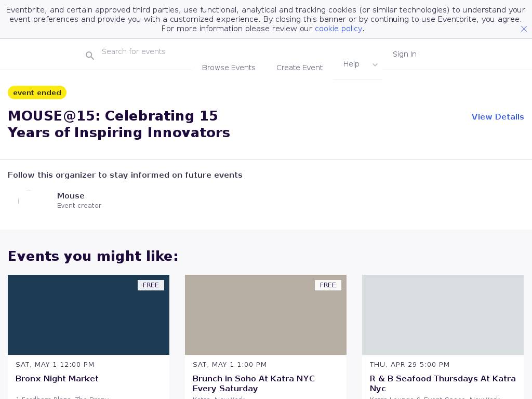Click View Details for the MOUSE@15 event
This screenshot has height=399, width=532.
pyautogui.click(x=497, y=117)
